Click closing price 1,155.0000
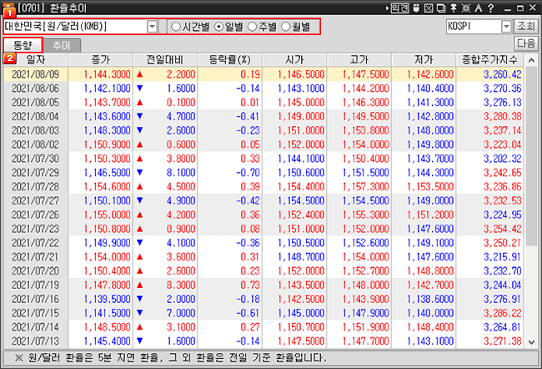 tap(107, 215)
